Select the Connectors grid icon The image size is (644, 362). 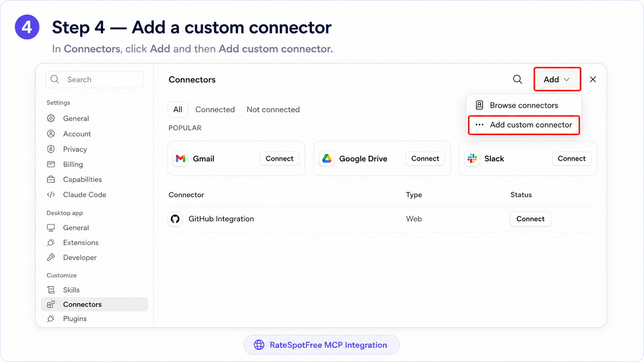click(x=51, y=304)
